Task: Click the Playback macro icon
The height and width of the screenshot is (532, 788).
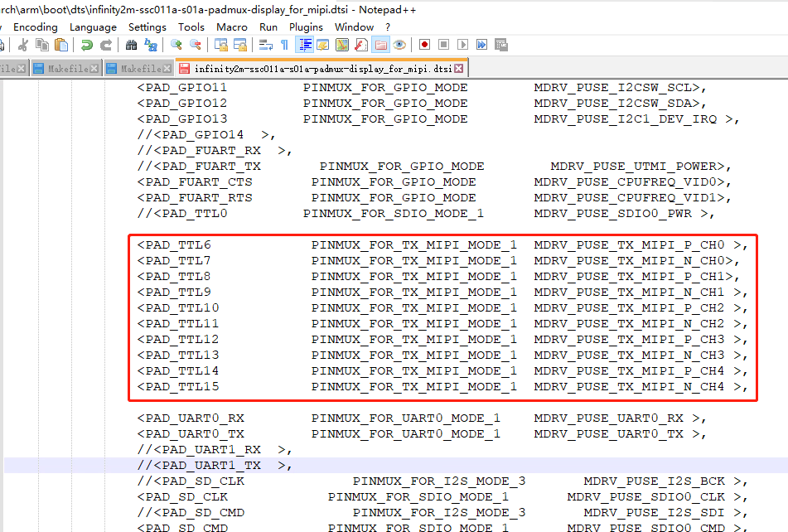Action: (462, 45)
